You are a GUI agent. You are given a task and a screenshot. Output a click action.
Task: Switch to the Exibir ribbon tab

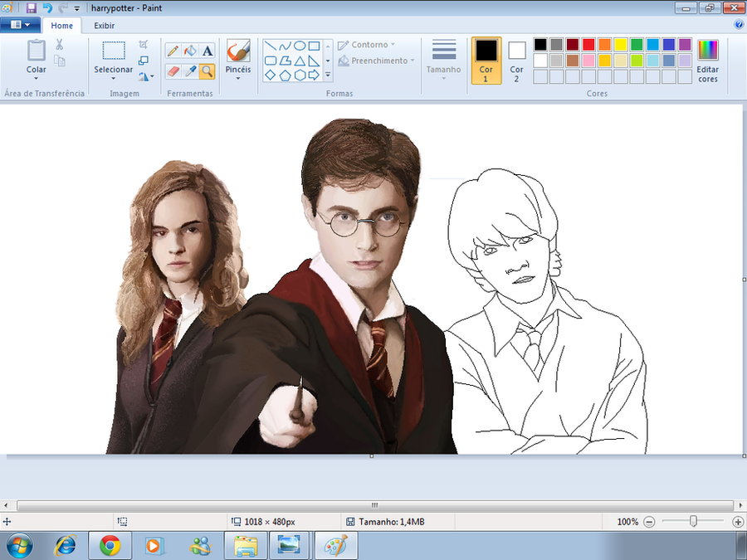[105, 26]
